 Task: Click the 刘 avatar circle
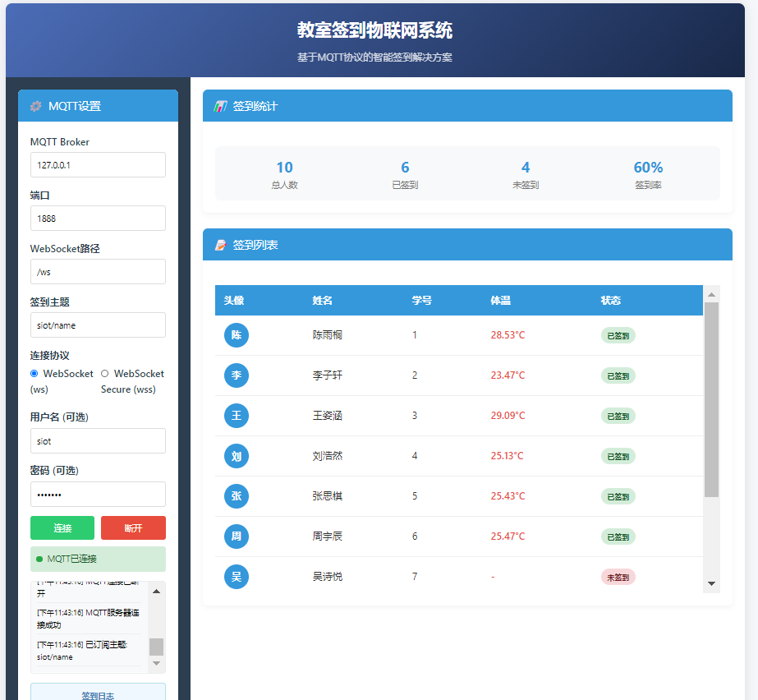237,456
